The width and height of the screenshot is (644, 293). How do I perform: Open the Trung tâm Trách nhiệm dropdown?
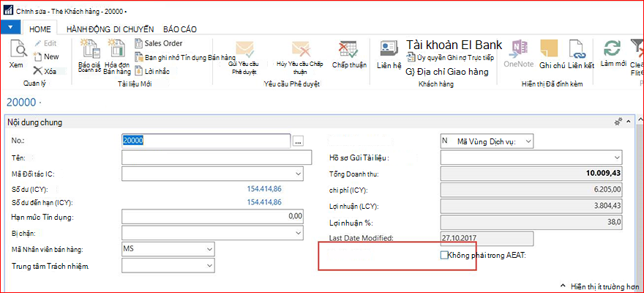click(x=210, y=266)
